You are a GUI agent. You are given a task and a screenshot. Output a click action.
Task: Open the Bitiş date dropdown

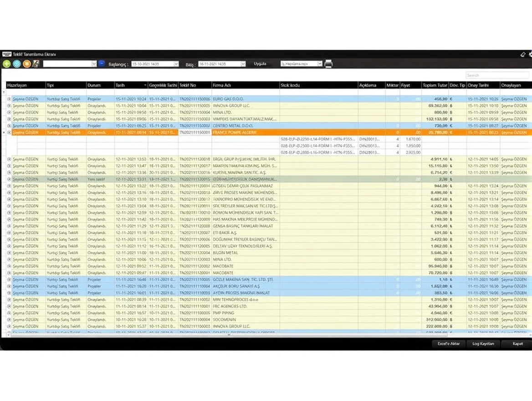(x=243, y=64)
